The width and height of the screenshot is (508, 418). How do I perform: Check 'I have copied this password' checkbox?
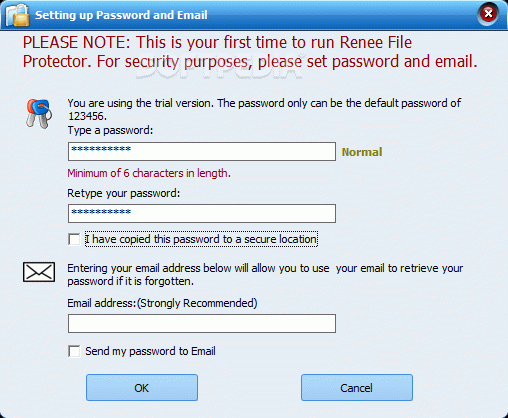point(74,239)
